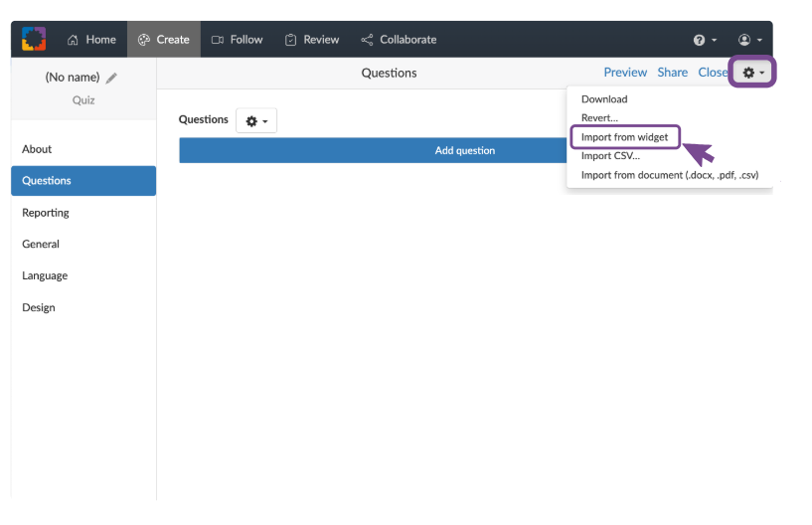Screen dimensions: 812x525
Task: Select the Questions sidebar section
Action: [83, 181]
